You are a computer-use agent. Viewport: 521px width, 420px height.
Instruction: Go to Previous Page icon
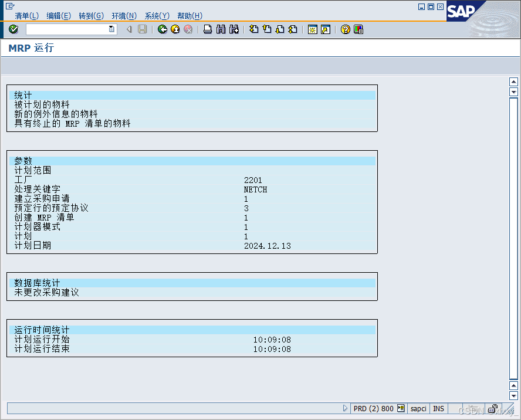coord(267,29)
